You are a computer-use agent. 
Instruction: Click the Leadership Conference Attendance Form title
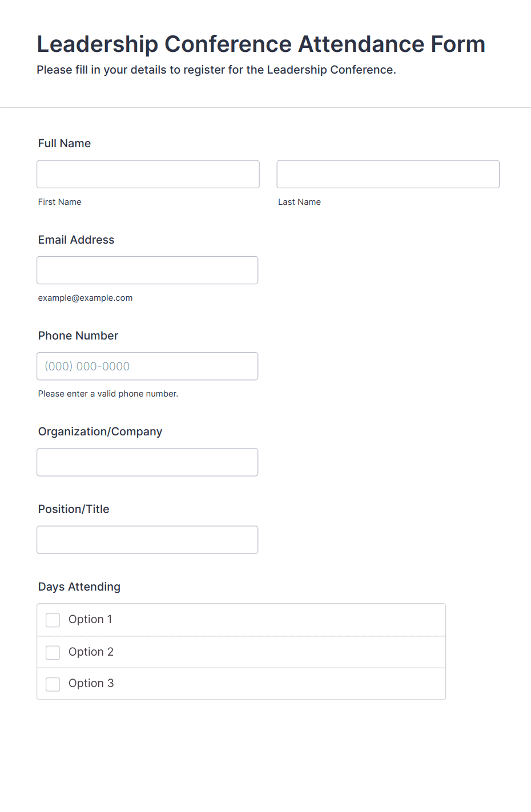[261, 44]
